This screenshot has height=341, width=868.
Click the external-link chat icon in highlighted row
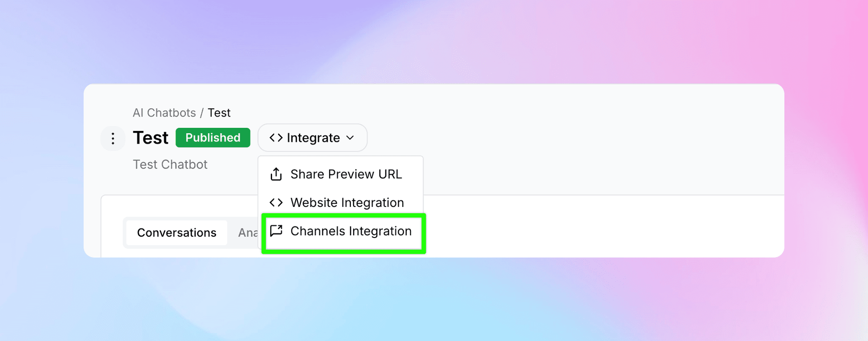pos(276,231)
